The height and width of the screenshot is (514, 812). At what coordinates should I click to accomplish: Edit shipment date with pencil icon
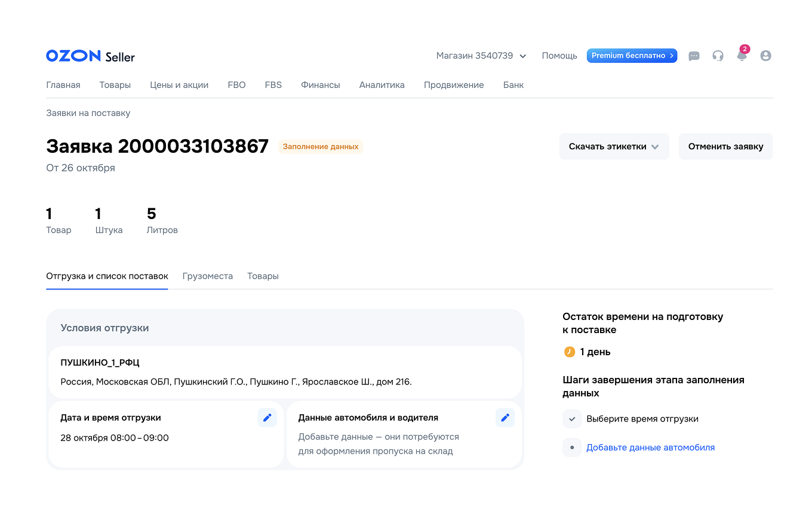click(267, 418)
